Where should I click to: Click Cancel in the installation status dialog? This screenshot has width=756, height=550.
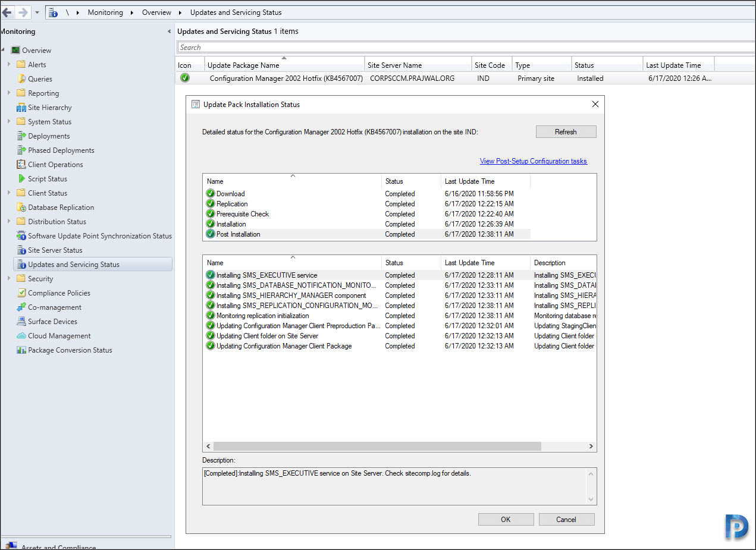566,520
